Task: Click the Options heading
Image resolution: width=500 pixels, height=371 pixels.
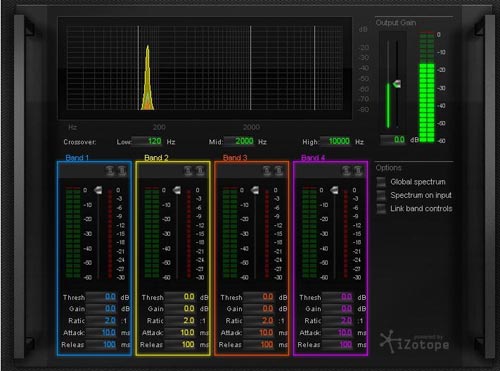Action: pyautogui.click(x=389, y=168)
